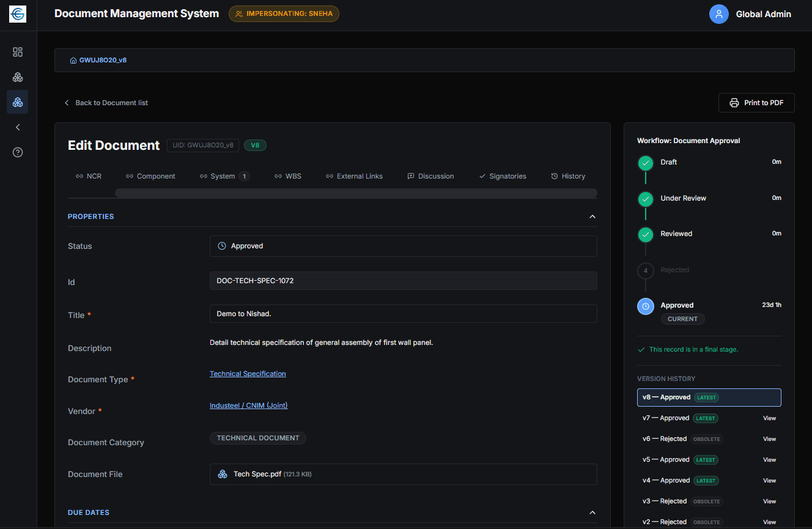Switch to the Discussion tab
Viewport: 812px width, 529px height.
point(430,176)
